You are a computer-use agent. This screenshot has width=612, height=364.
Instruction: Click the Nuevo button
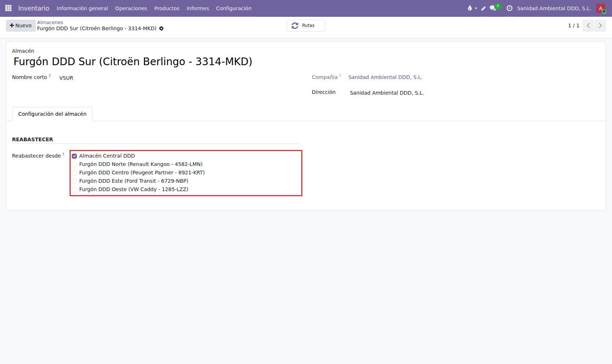(21, 25)
